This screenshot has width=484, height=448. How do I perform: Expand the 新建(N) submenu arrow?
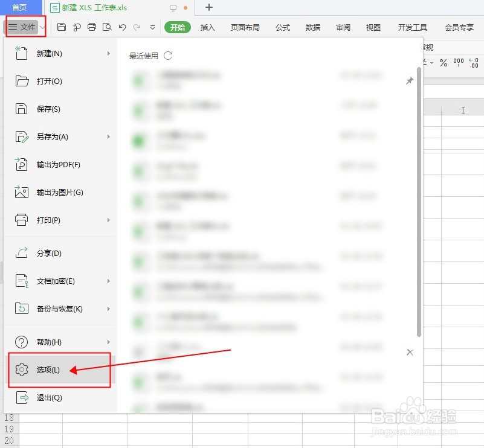[108, 54]
